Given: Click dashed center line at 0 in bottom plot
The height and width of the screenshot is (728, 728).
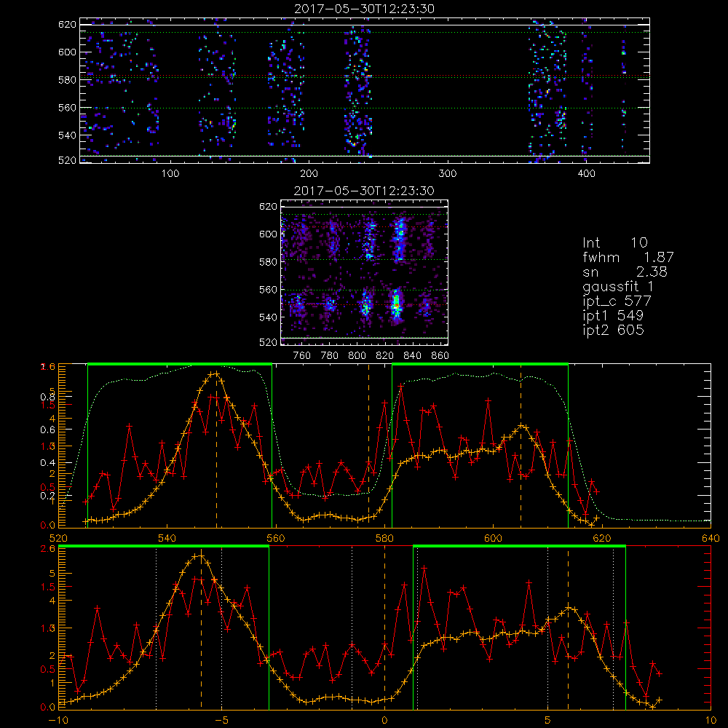Looking at the screenshot, I should pyautogui.click(x=384, y=627).
